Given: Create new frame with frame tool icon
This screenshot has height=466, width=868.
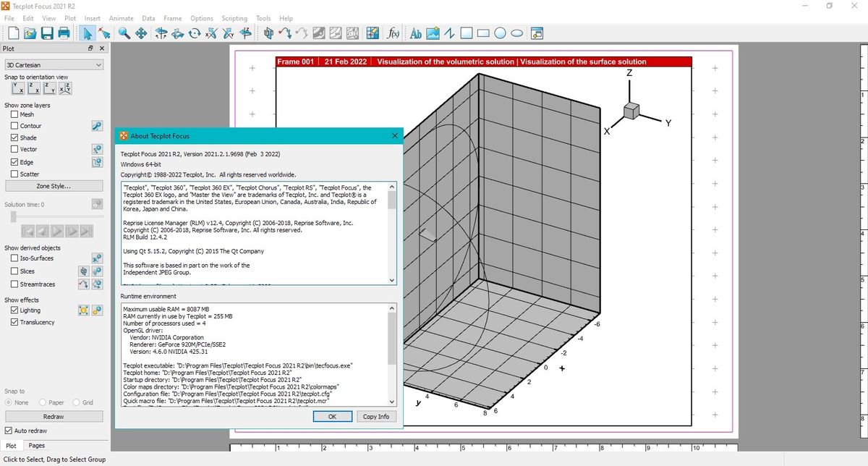Looking at the screenshot, I should [x=537, y=33].
